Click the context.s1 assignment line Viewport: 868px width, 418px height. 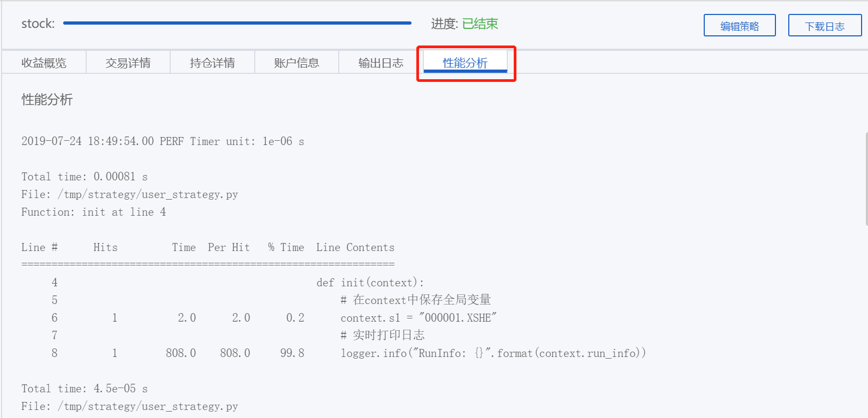coord(418,317)
